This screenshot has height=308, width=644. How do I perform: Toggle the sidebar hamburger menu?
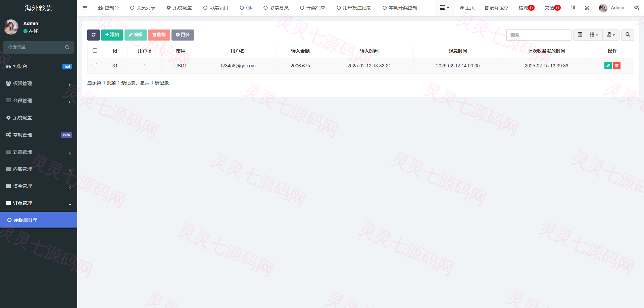(85, 8)
